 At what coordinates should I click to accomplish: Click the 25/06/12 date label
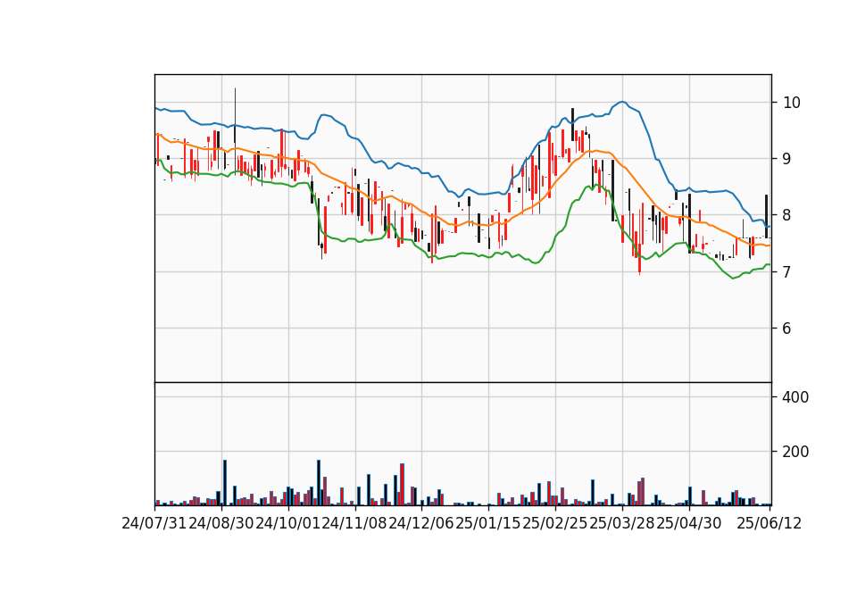coord(770,523)
